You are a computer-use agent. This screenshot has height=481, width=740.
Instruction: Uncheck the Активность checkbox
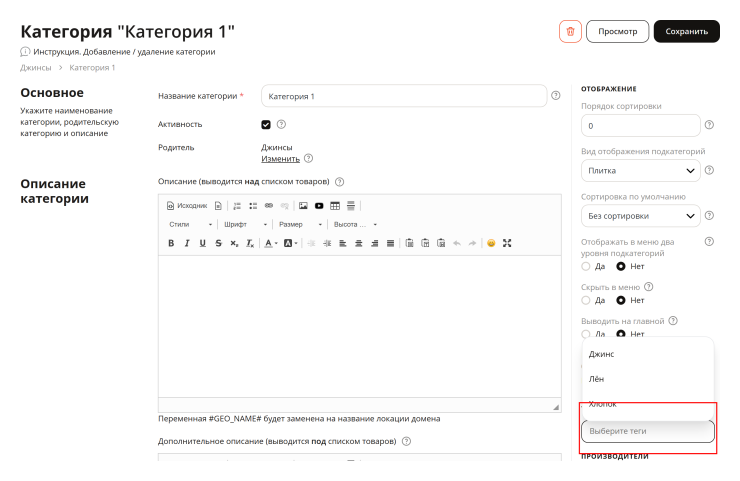pyautogui.click(x=266, y=124)
